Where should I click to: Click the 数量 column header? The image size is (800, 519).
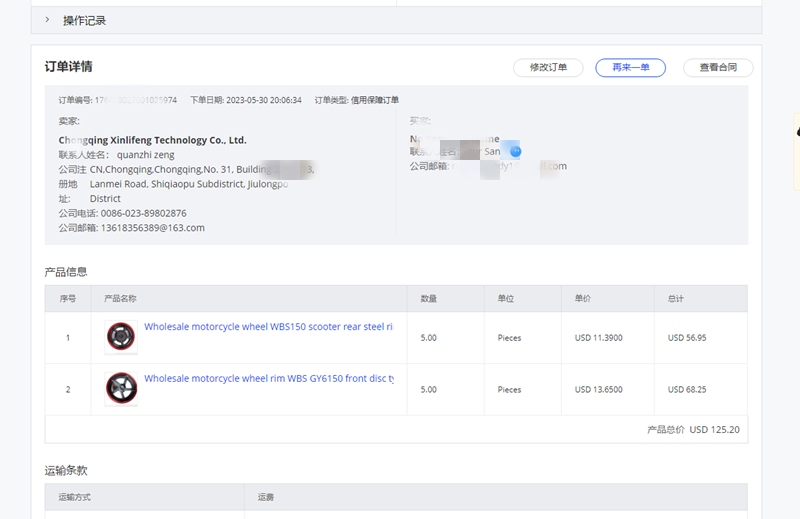pos(428,299)
